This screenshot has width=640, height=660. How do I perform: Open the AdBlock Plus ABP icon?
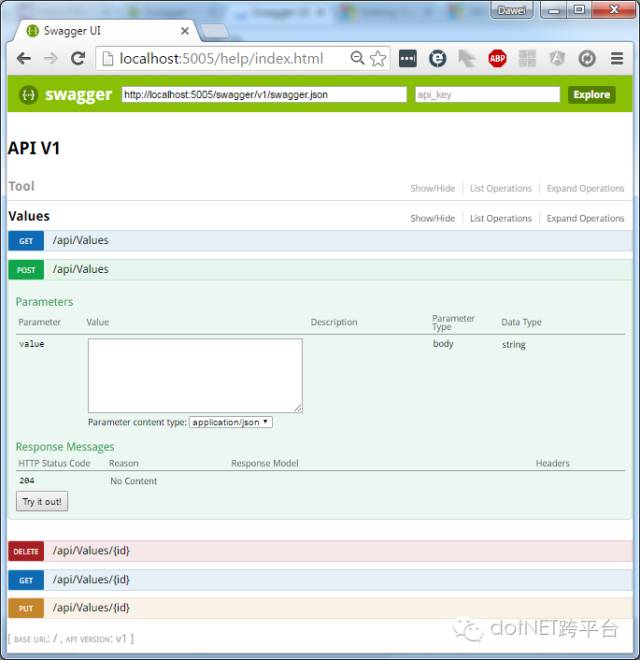click(497, 59)
